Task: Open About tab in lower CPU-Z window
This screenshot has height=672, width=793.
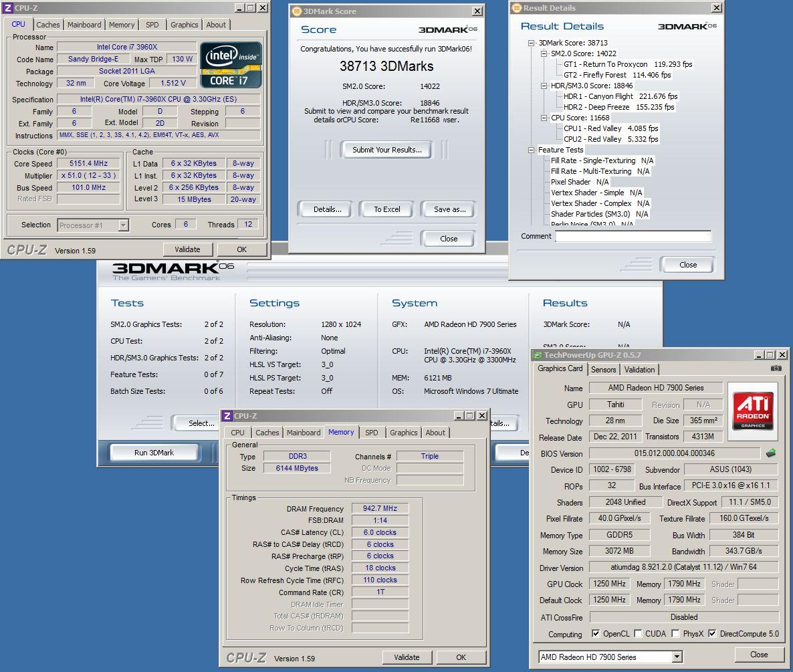Action: point(435,433)
